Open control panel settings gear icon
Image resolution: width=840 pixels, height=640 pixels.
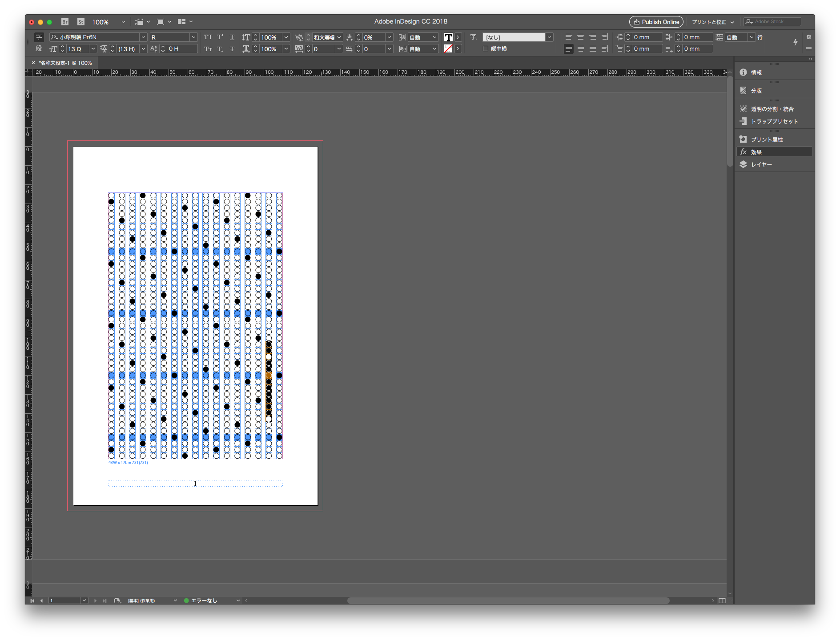[x=808, y=37]
